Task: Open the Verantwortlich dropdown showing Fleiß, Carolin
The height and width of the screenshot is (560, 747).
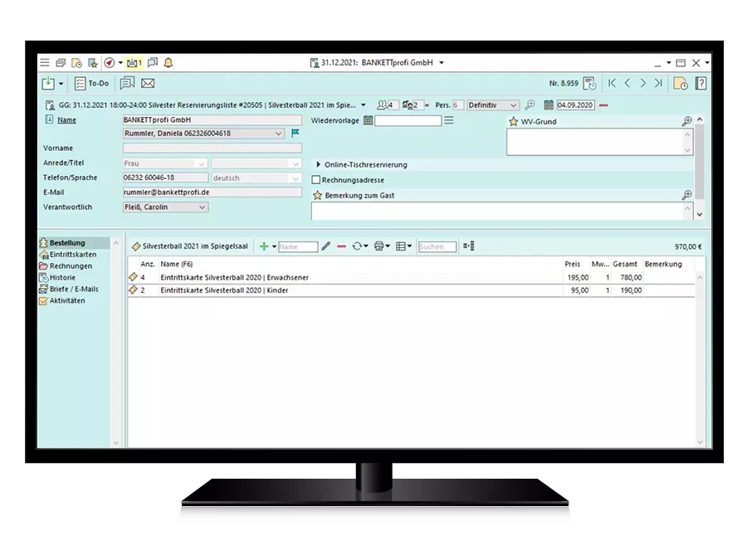Action: (x=203, y=207)
